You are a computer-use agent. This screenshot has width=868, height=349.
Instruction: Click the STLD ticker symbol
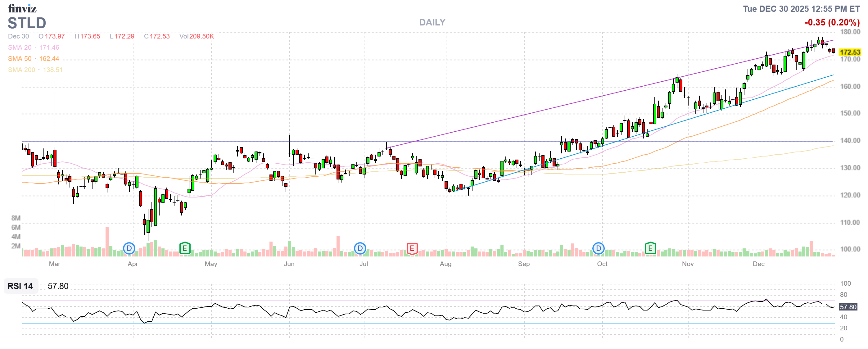pyautogui.click(x=27, y=23)
